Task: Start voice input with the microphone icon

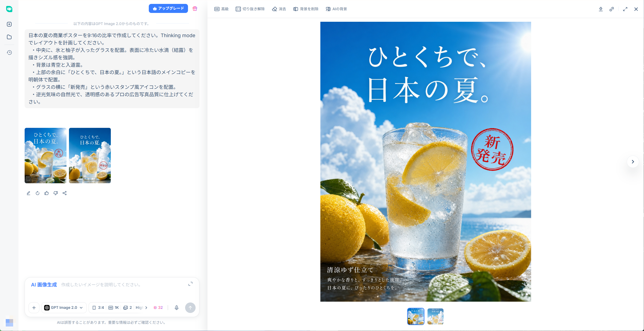Action: click(x=177, y=308)
